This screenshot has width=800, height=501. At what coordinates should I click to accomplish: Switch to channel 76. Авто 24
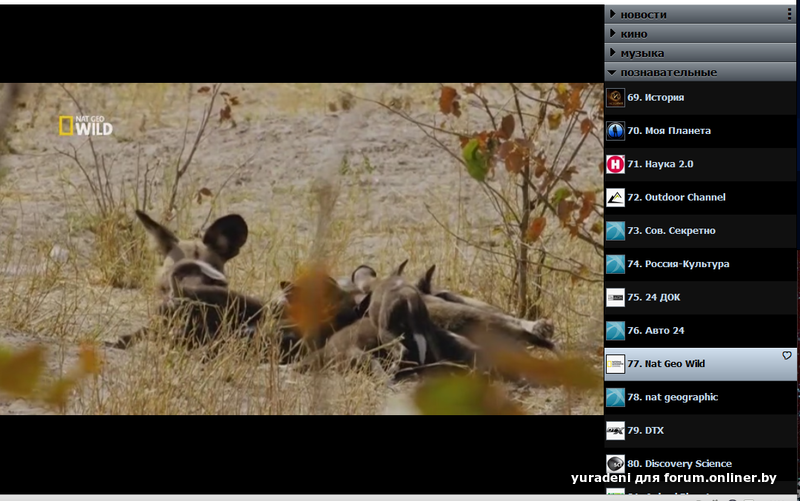(x=700, y=331)
